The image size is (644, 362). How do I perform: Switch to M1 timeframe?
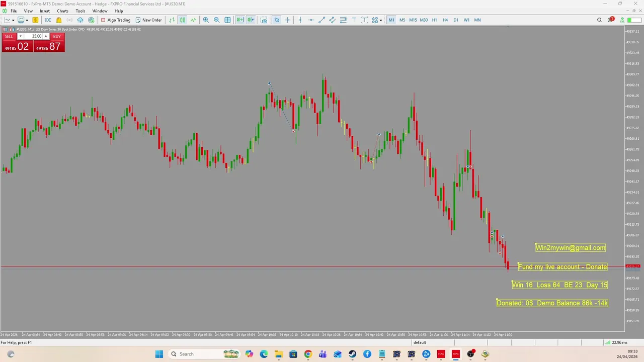pyautogui.click(x=391, y=20)
